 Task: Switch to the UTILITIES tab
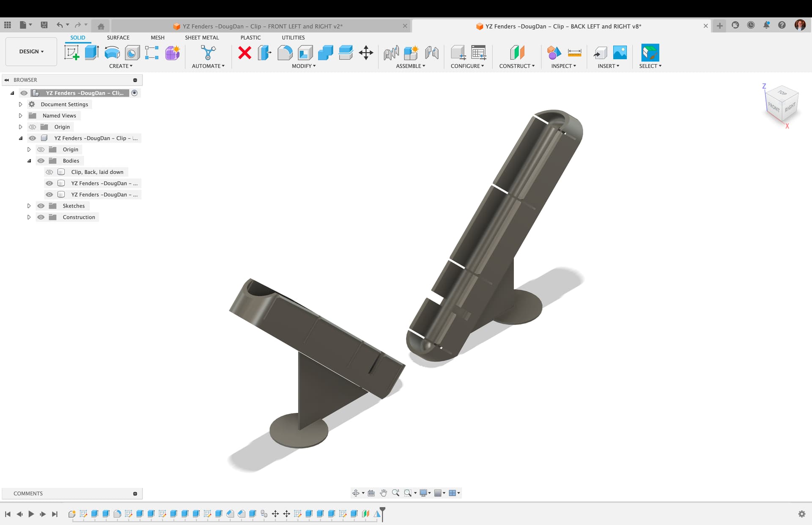coord(293,38)
